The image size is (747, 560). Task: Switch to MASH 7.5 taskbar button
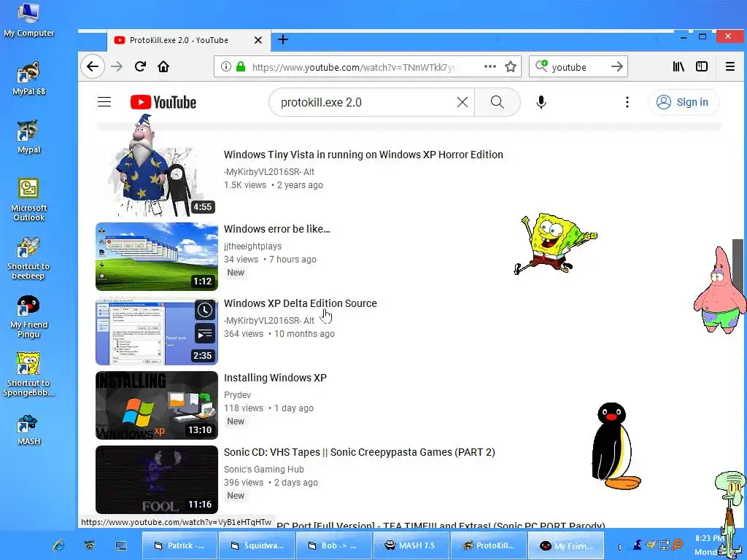tap(411, 545)
